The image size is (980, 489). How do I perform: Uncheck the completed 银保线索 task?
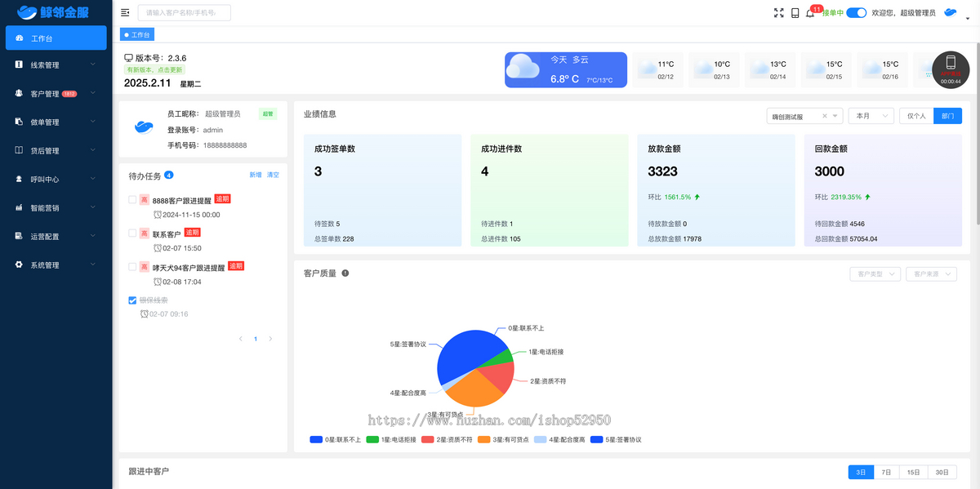click(x=133, y=300)
